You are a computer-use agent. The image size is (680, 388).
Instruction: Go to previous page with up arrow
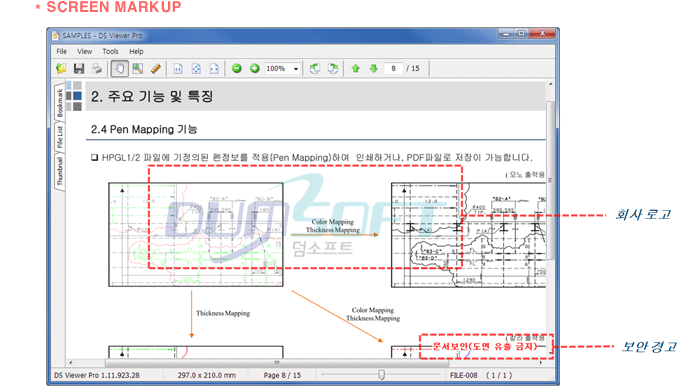click(356, 68)
